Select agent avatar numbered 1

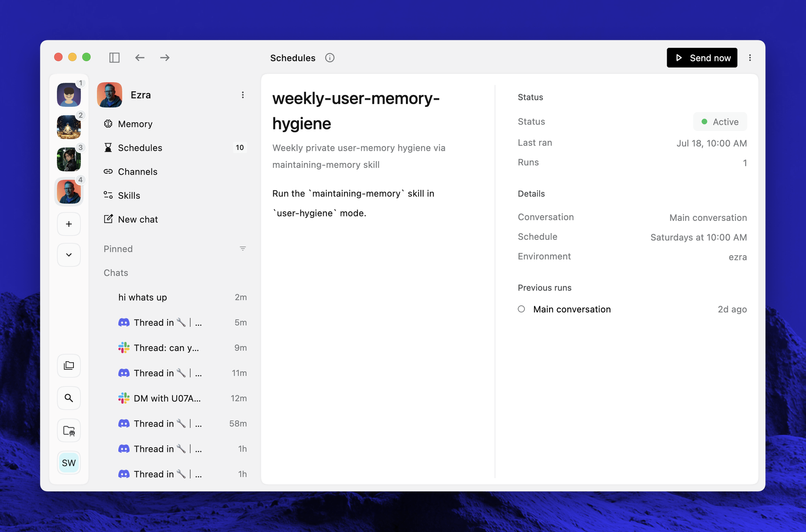click(69, 94)
